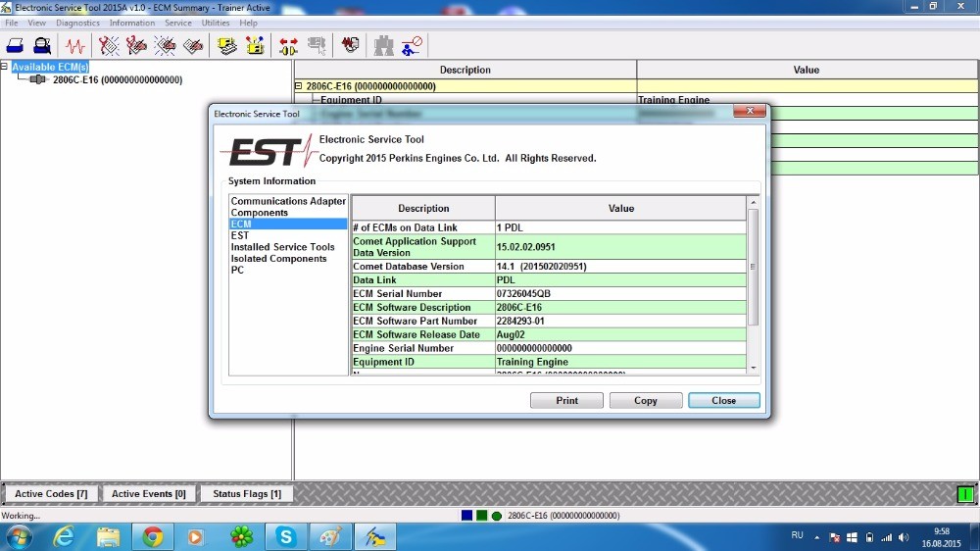The height and width of the screenshot is (551, 980).
Task: Click the greyed-out ECM pointer toolbar icon
Action: (317, 46)
